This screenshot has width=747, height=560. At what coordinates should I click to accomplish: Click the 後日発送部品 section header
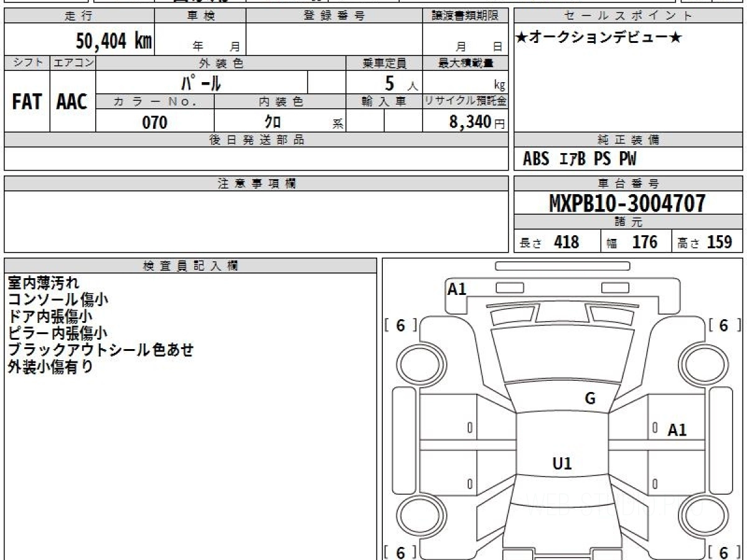(x=256, y=140)
